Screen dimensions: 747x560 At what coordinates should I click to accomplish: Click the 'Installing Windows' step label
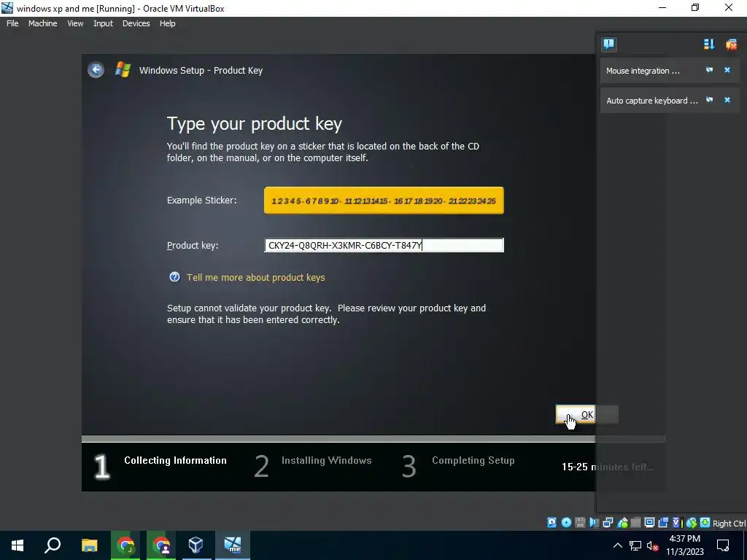(x=326, y=461)
